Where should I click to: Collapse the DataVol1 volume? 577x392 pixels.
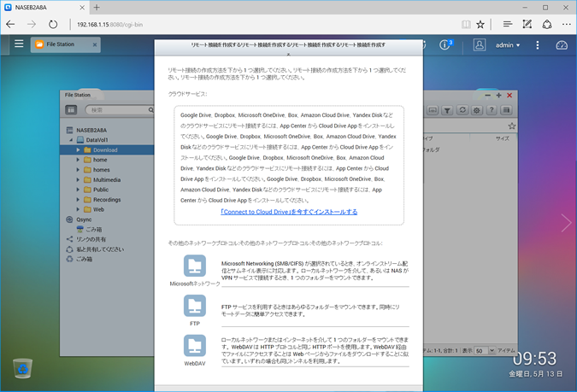(x=71, y=140)
